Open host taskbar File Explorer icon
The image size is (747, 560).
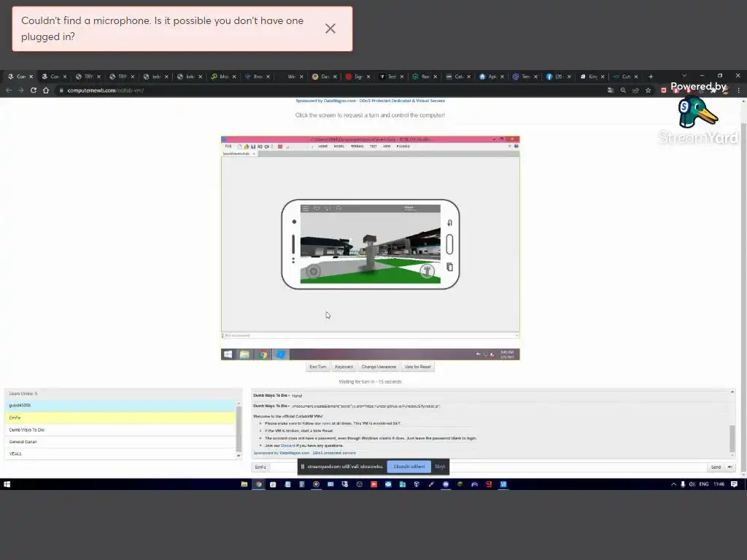point(244,484)
